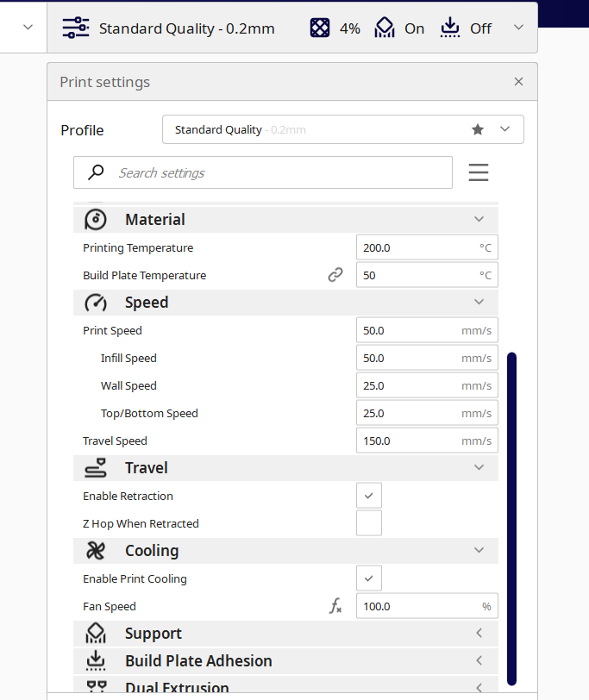Collapse the Travel section chevron
Image resolution: width=589 pixels, height=700 pixels.
[x=479, y=467]
